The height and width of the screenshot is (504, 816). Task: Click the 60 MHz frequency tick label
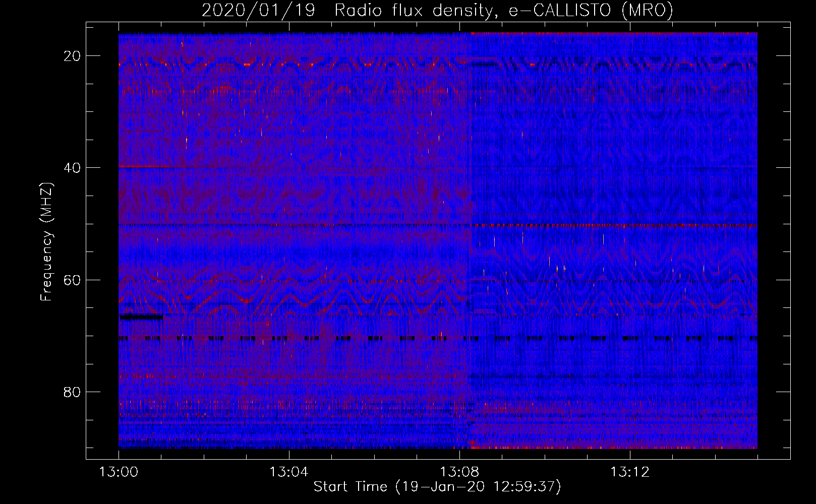pyautogui.click(x=72, y=280)
